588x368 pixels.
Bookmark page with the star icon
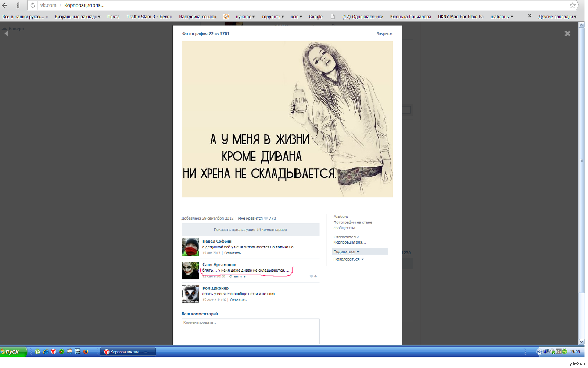[x=572, y=5]
